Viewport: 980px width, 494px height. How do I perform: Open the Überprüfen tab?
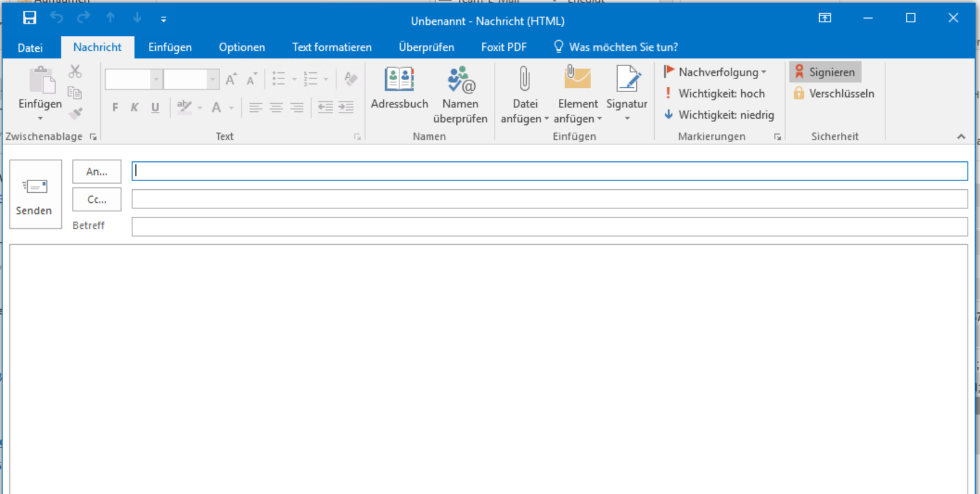[x=427, y=47]
